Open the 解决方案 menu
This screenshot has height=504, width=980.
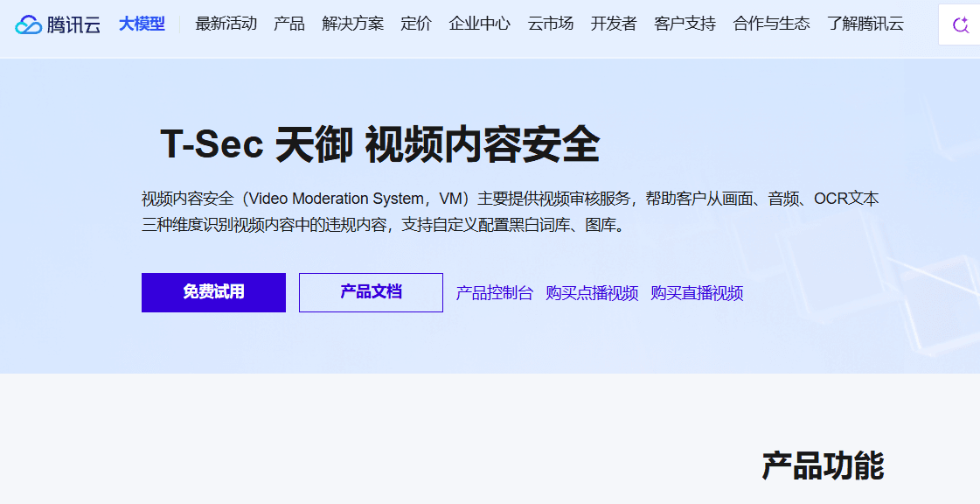tap(353, 24)
